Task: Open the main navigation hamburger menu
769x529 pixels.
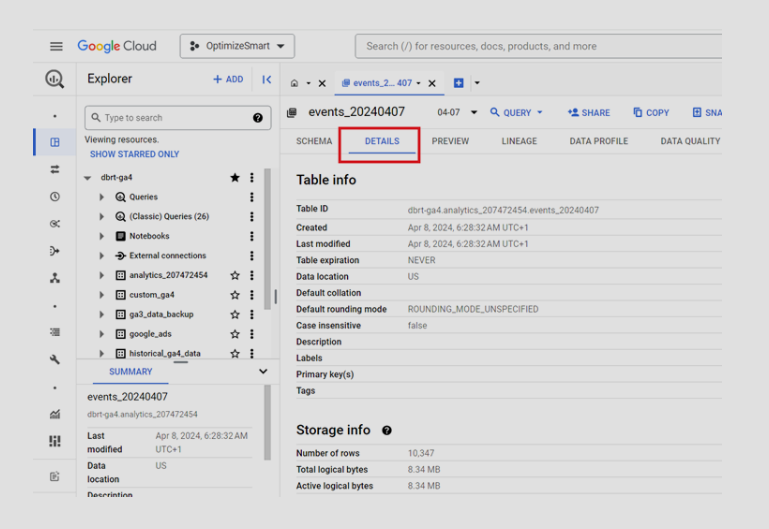Action: (x=56, y=46)
